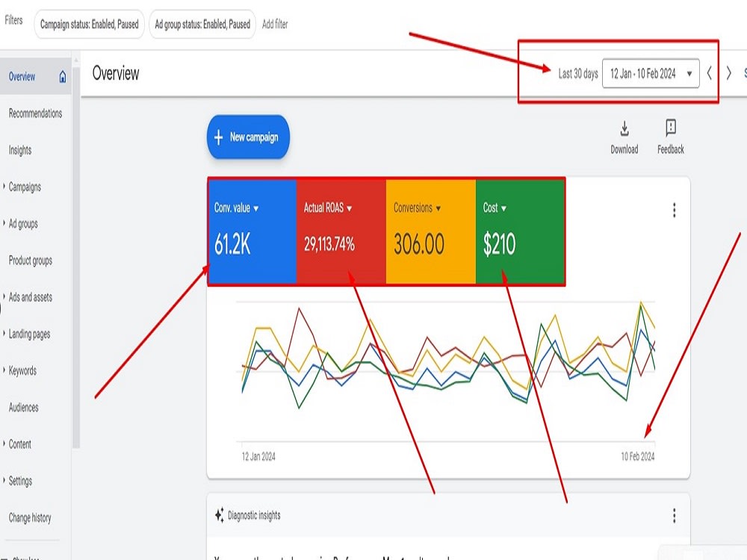Open Recommendations in the sidebar
Screen dimensions: 747x560
tap(35, 113)
